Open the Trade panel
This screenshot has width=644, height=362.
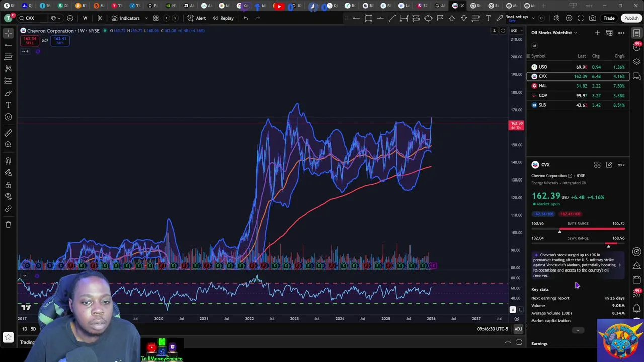click(609, 18)
